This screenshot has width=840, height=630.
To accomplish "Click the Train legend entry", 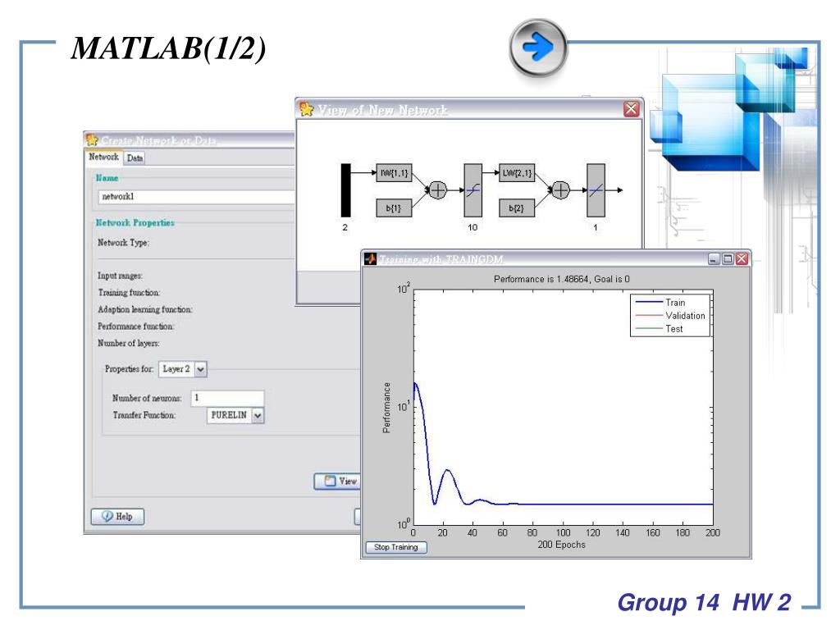I will click(x=660, y=303).
